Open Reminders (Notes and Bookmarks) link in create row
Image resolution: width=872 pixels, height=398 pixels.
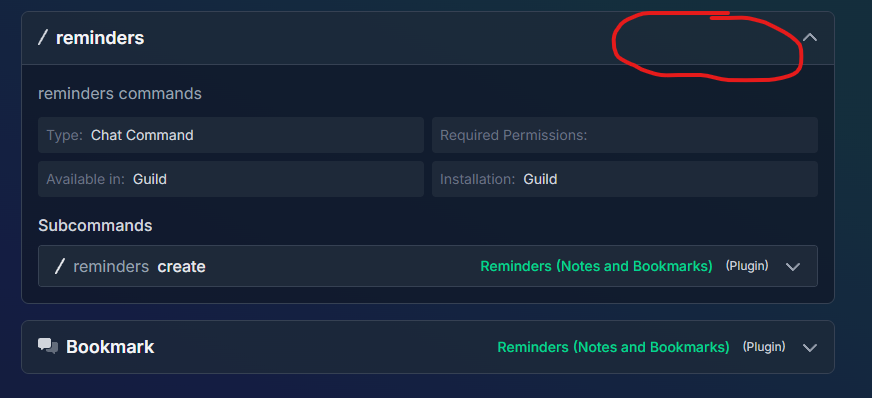[596, 266]
